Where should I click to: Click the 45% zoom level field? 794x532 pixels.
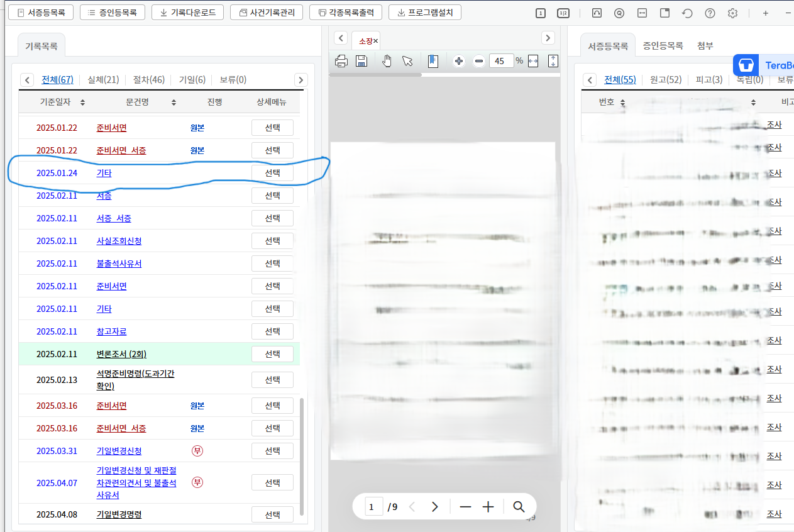click(x=500, y=60)
